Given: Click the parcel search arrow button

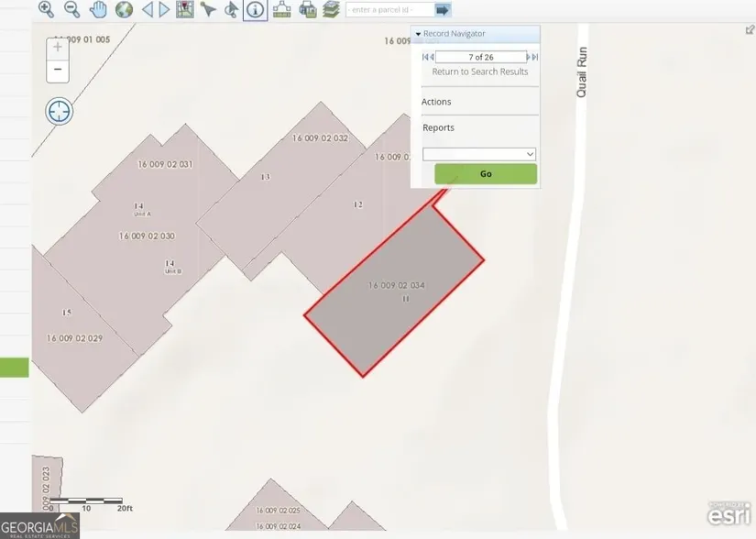Looking at the screenshot, I should tap(443, 9).
